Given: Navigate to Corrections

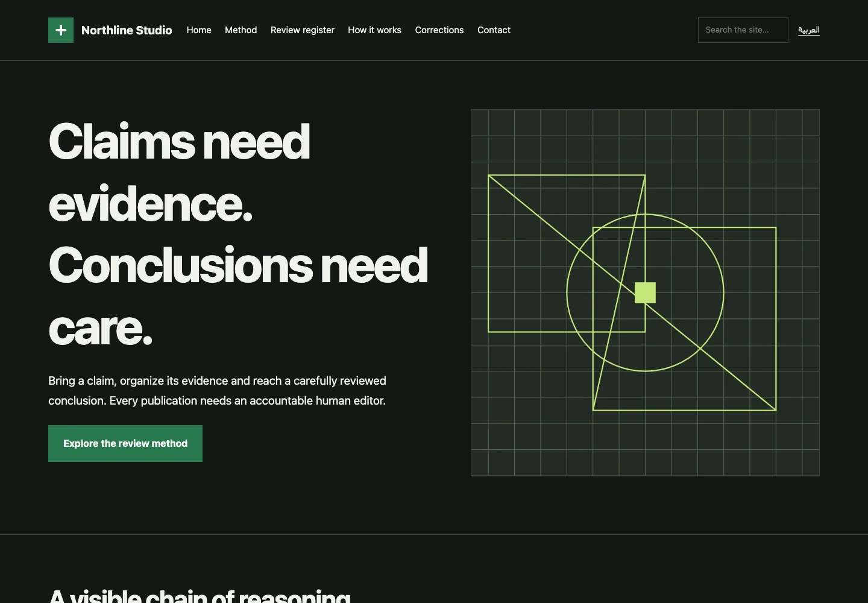Looking at the screenshot, I should coord(439,30).
